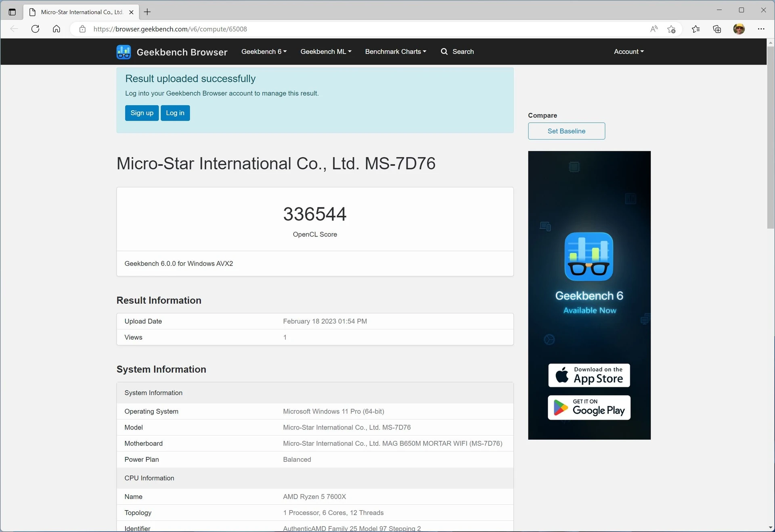
Task: Maximize the browser window
Action: click(741, 10)
